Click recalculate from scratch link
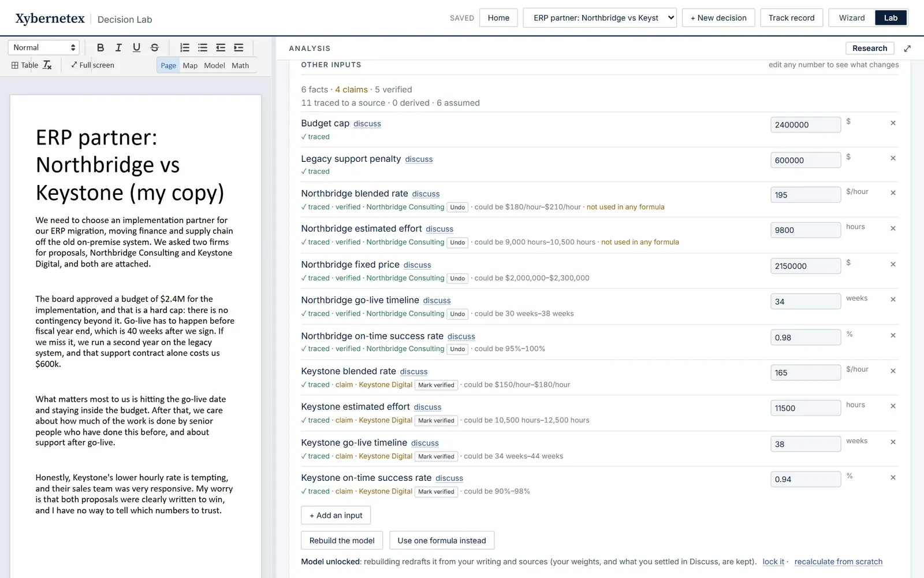The width and height of the screenshot is (924, 578). click(x=838, y=562)
